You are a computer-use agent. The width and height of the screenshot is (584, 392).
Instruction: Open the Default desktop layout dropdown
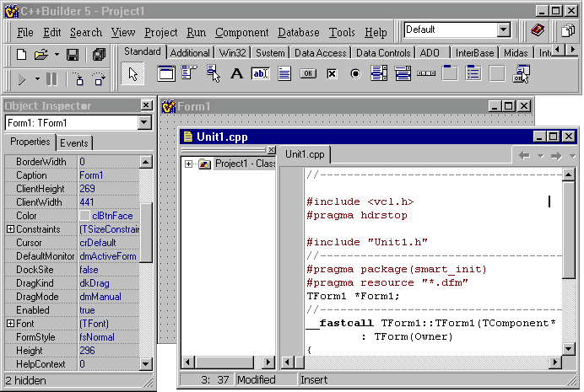coord(504,30)
